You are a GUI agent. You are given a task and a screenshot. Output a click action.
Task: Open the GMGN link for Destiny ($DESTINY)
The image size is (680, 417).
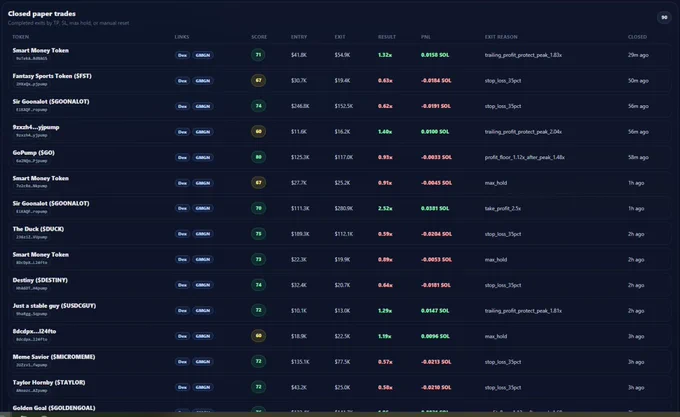203,285
